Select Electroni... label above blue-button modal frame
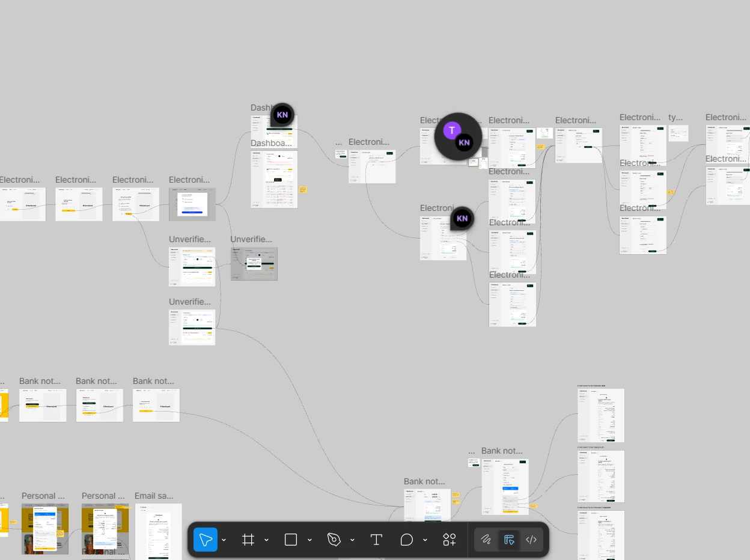Viewport: 750px width, 560px height. click(190, 180)
